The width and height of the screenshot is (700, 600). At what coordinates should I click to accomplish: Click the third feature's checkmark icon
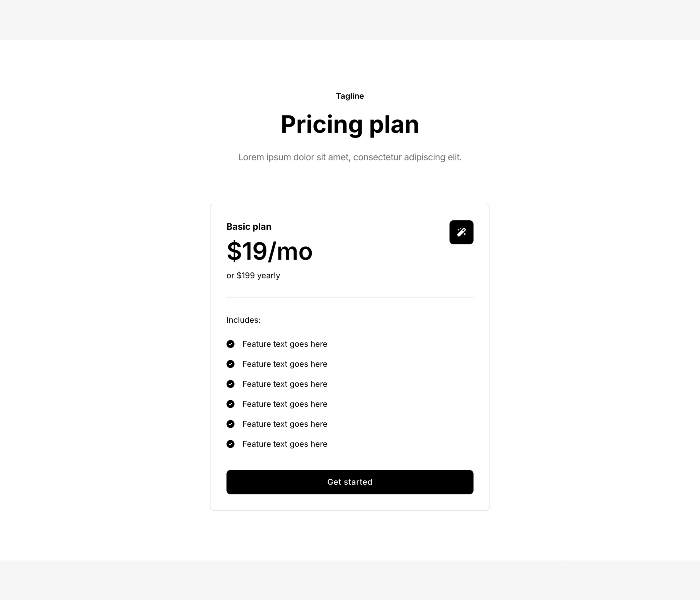click(231, 384)
